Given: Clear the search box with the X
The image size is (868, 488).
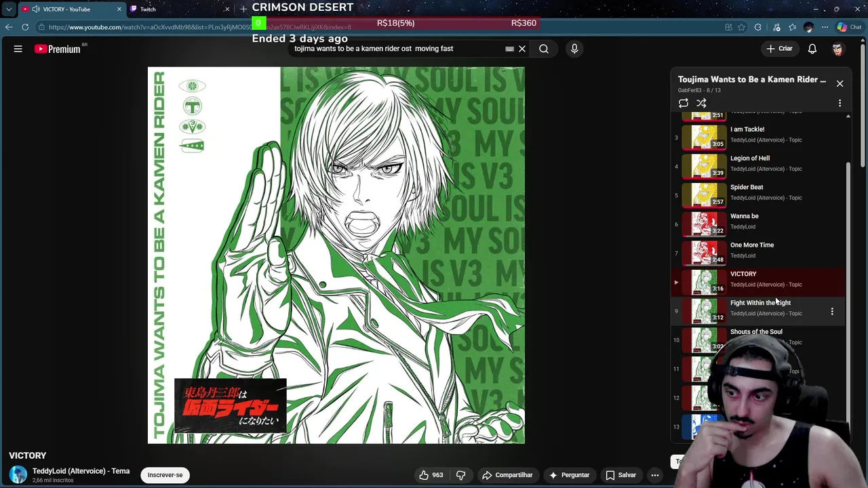Looking at the screenshot, I should pos(522,49).
